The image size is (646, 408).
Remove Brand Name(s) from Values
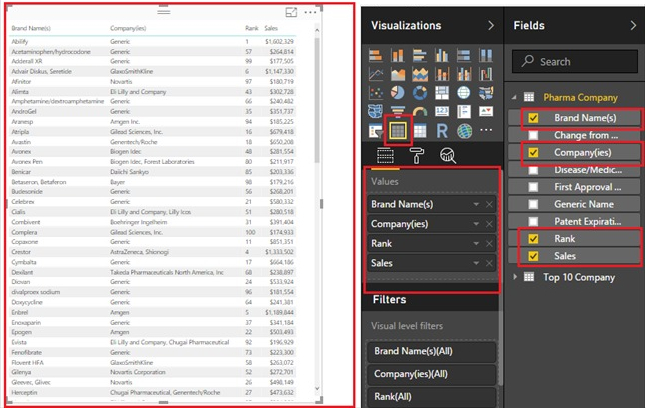[489, 204]
